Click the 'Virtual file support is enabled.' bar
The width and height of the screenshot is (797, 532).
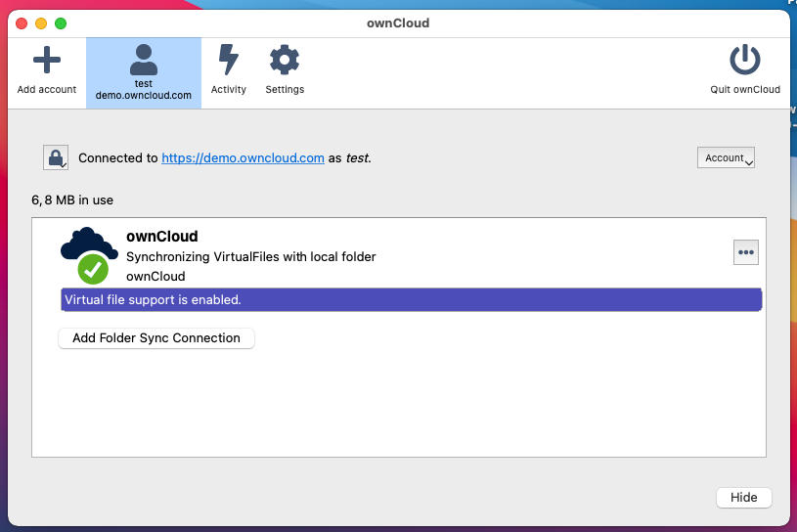point(411,300)
